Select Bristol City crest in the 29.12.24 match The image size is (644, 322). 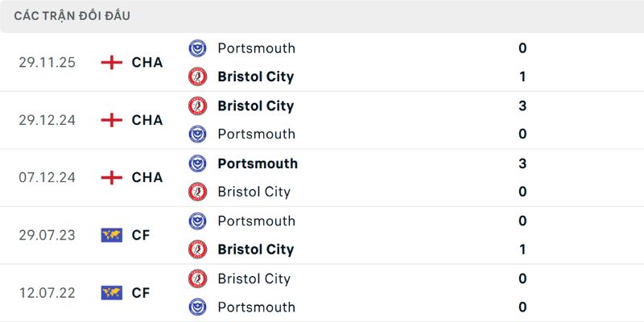(197, 106)
